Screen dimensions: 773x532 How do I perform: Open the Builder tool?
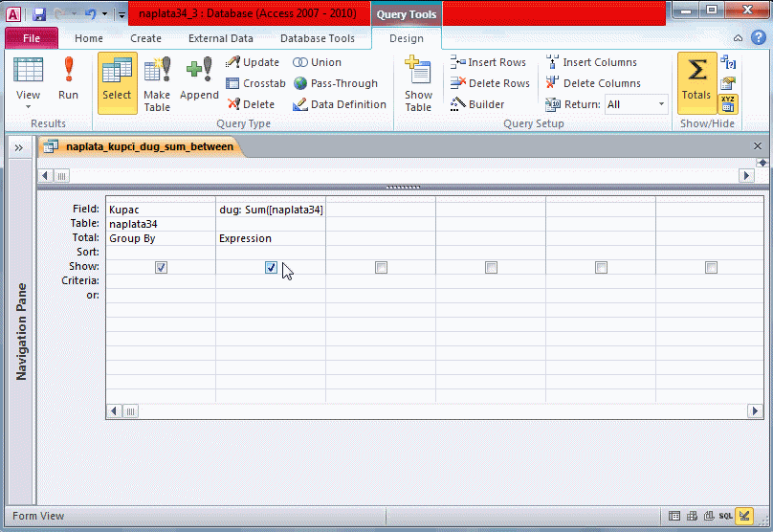click(x=477, y=104)
